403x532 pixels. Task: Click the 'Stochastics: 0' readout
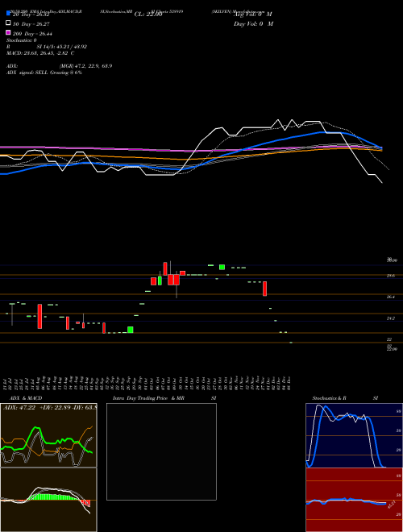(x=22, y=40)
